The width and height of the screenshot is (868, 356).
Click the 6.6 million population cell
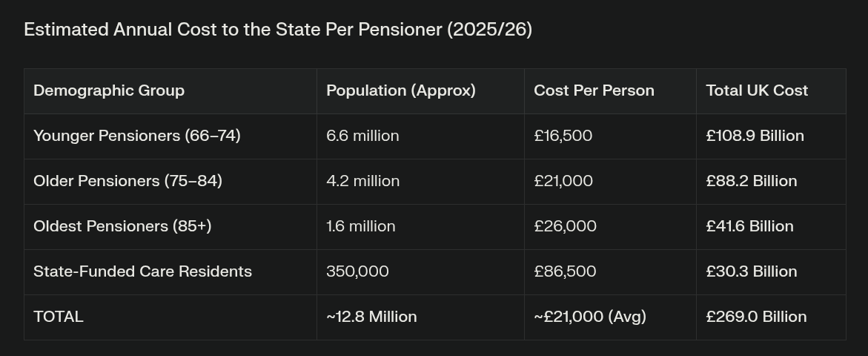coord(362,136)
